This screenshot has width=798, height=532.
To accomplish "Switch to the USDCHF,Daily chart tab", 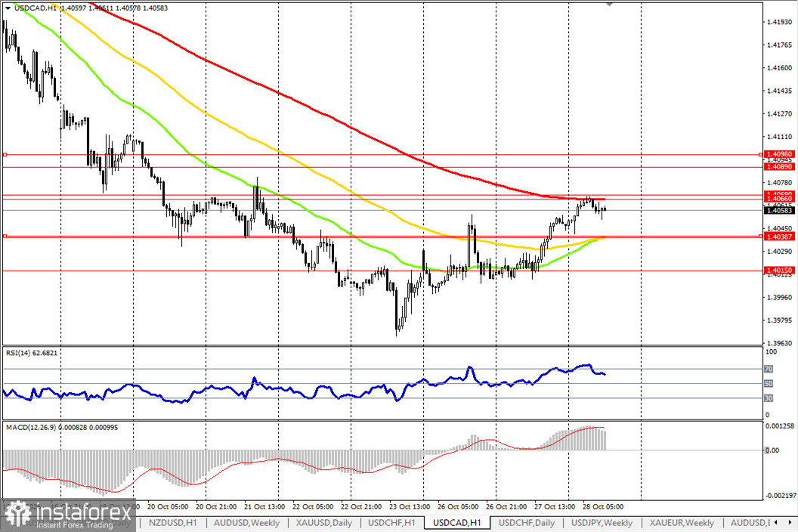I will [x=526, y=523].
